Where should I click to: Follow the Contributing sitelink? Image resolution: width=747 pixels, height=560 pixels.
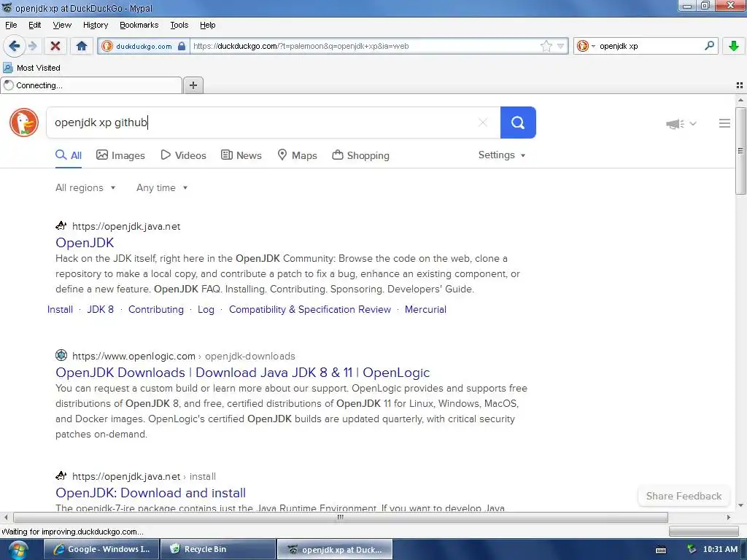pyautogui.click(x=156, y=309)
